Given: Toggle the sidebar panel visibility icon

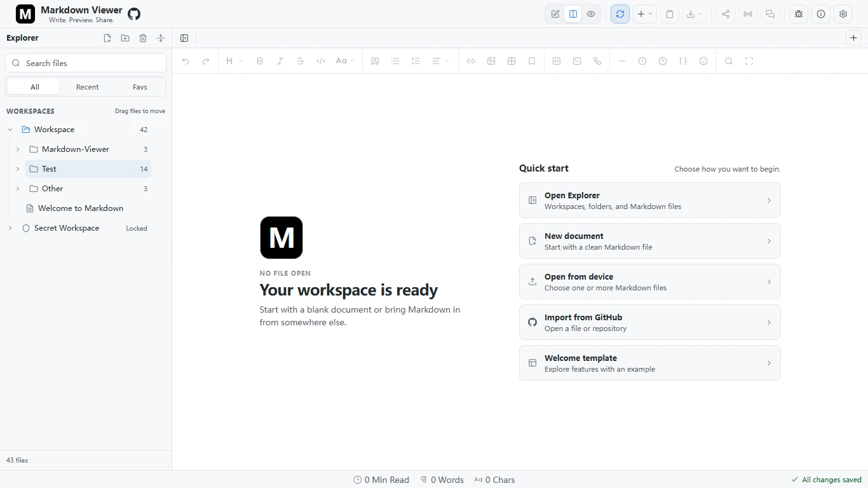Looking at the screenshot, I should pyautogui.click(x=184, y=38).
